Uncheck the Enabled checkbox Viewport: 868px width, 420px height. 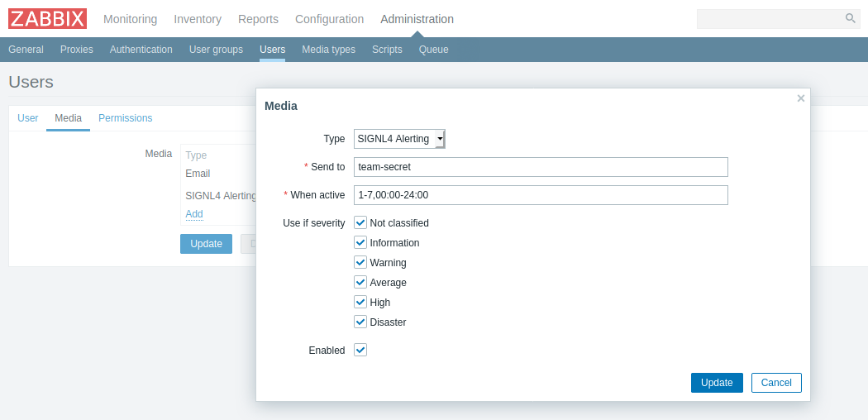360,350
